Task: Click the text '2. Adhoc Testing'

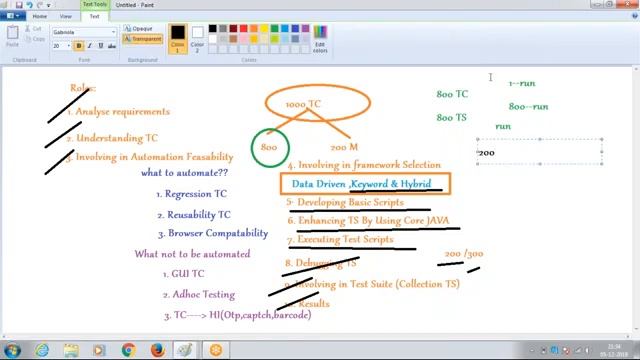Action: pos(199,294)
